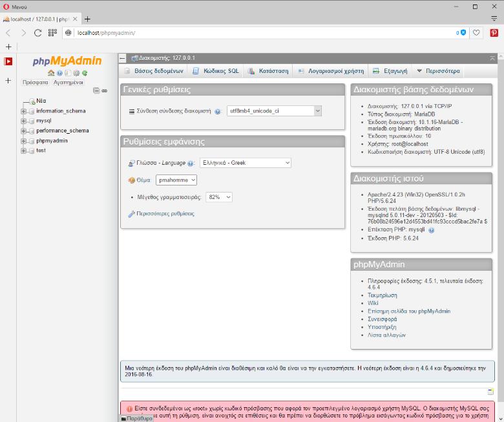Click the page vertical scrollbar up arrow
The image size is (504, 422).
[x=501, y=56]
